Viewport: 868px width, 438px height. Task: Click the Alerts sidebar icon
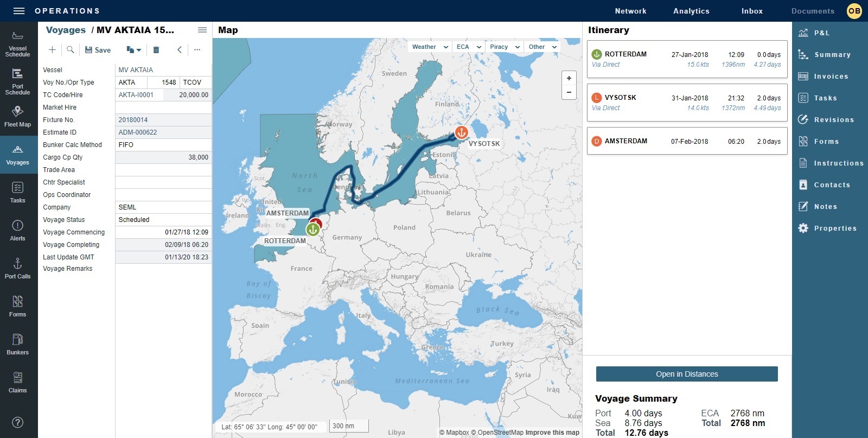tap(17, 230)
